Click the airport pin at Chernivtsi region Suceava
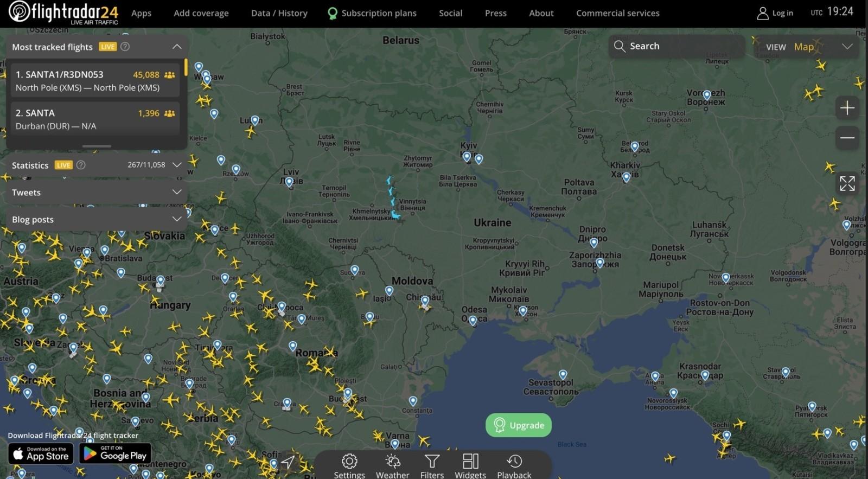Image resolution: width=868 pixels, height=479 pixels. point(354,270)
